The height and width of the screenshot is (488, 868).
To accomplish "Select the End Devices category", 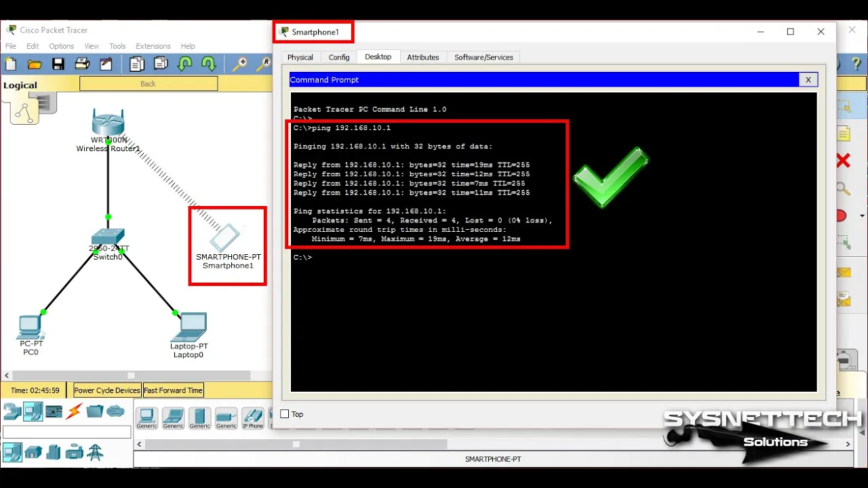I will pyautogui.click(x=33, y=411).
